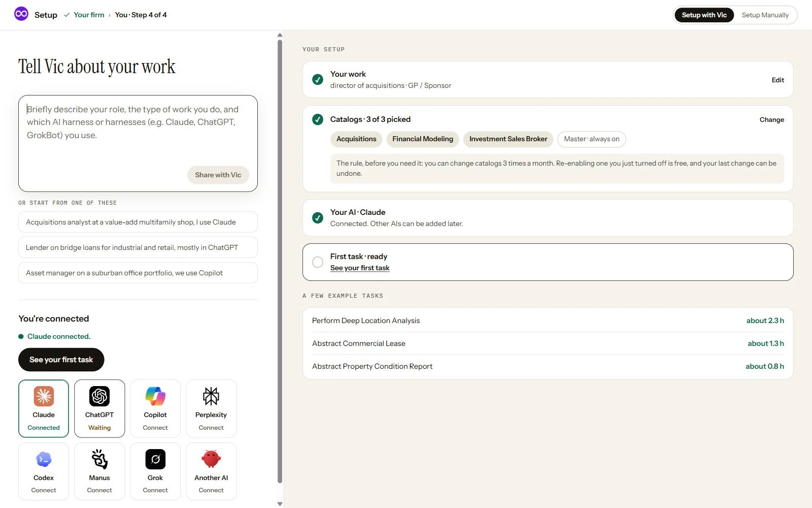Image resolution: width=812 pixels, height=508 pixels.
Task: Choose the Lender on bridge loans suggestion
Action: [138, 247]
